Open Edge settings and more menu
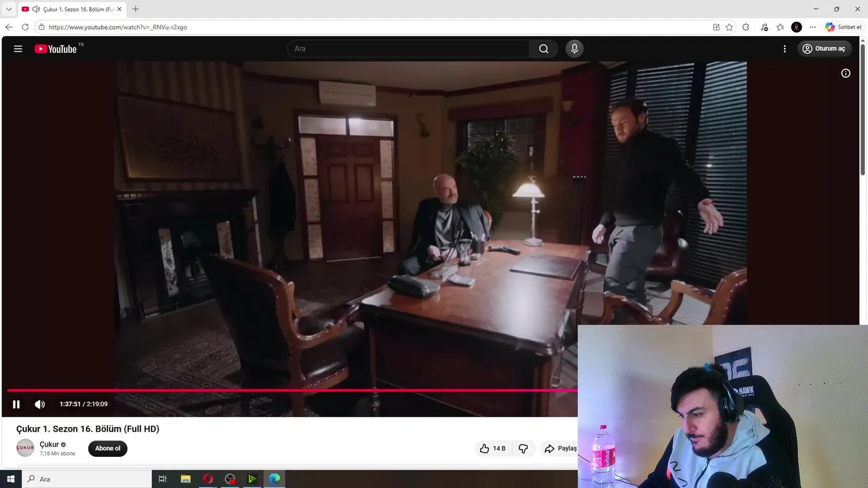The width and height of the screenshot is (868, 488). pyautogui.click(x=812, y=27)
